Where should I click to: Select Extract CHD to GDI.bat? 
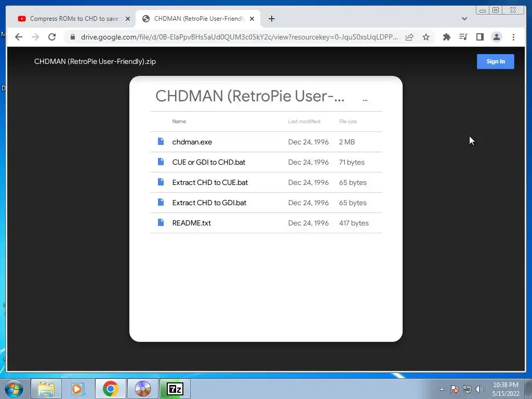209,203
